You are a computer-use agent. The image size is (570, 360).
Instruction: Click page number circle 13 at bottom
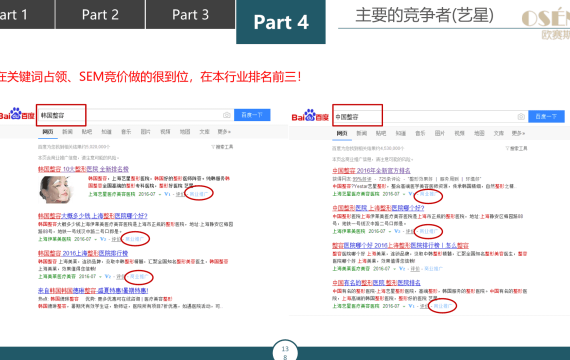[285, 350]
